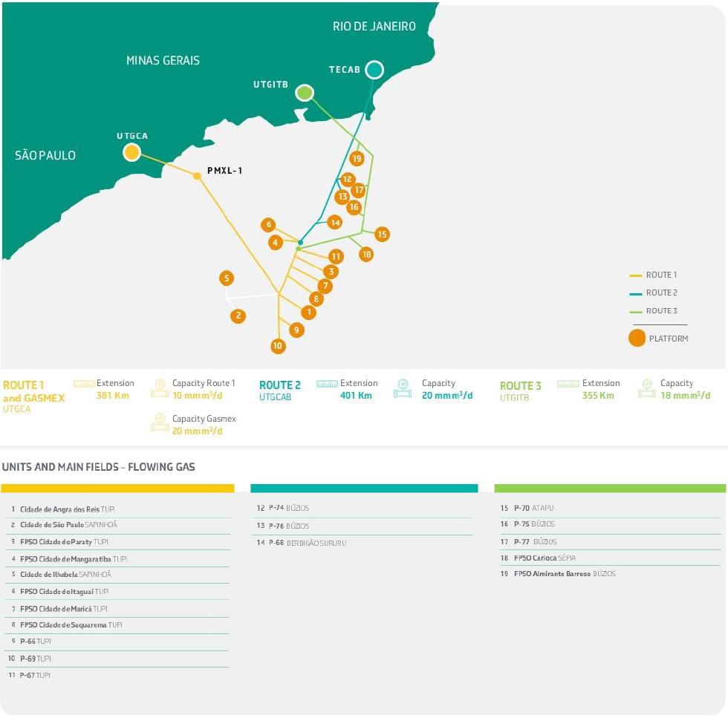Click the Route 3 extension ruler icon
Viewport: 728px width, 718px height.
[568, 384]
